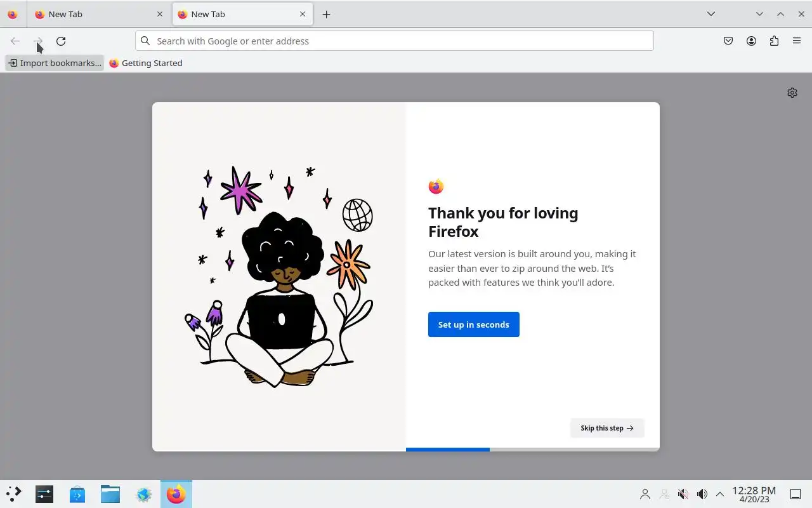Image resolution: width=812 pixels, height=508 pixels.
Task: Click Set up in seconds
Action: 474,324
